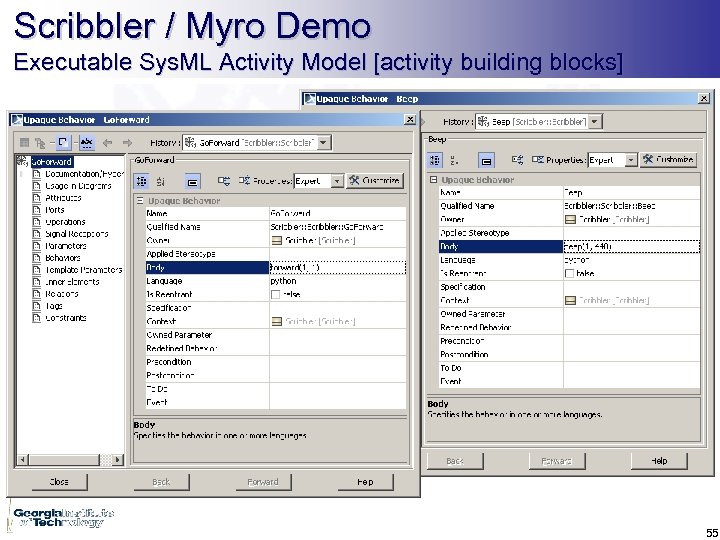Select Inner Elements tree item
The height and width of the screenshot is (540, 720).
pyautogui.click(x=72, y=282)
